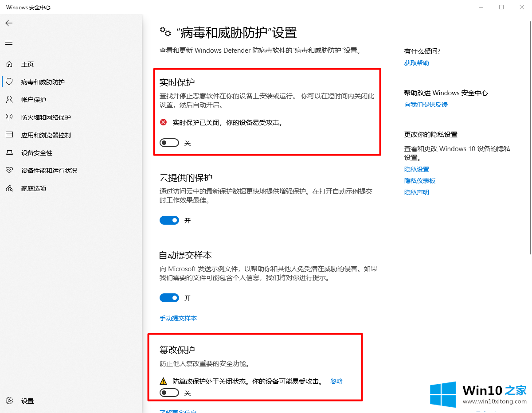Click 忽略 next to tamper warning

pos(336,381)
